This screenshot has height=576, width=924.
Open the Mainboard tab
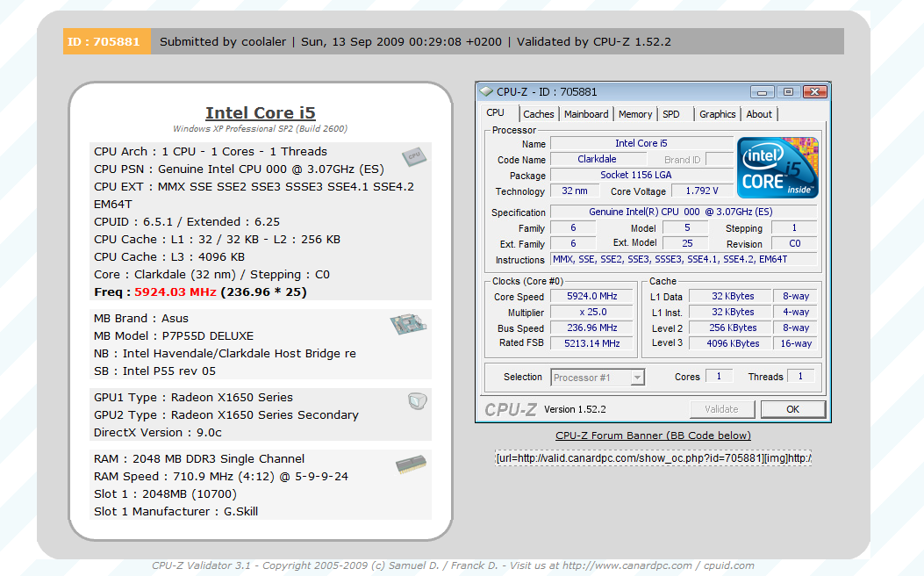[x=586, y=114]
